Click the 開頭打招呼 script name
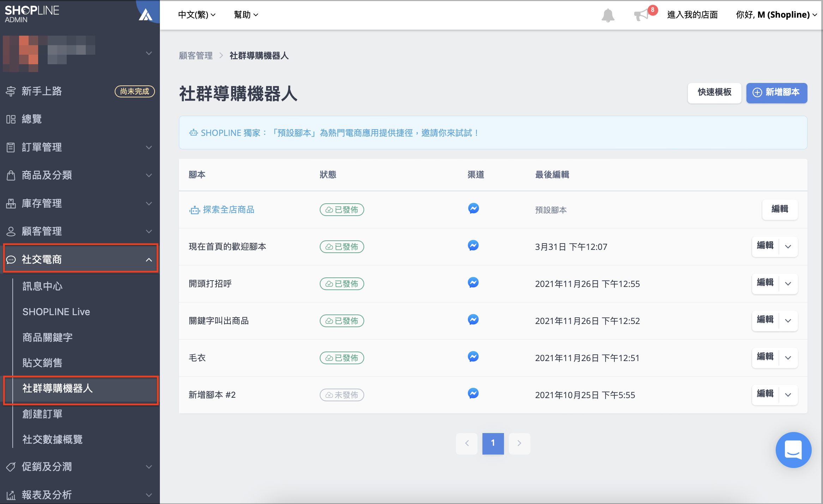823x504 pixels. point(210,284)
